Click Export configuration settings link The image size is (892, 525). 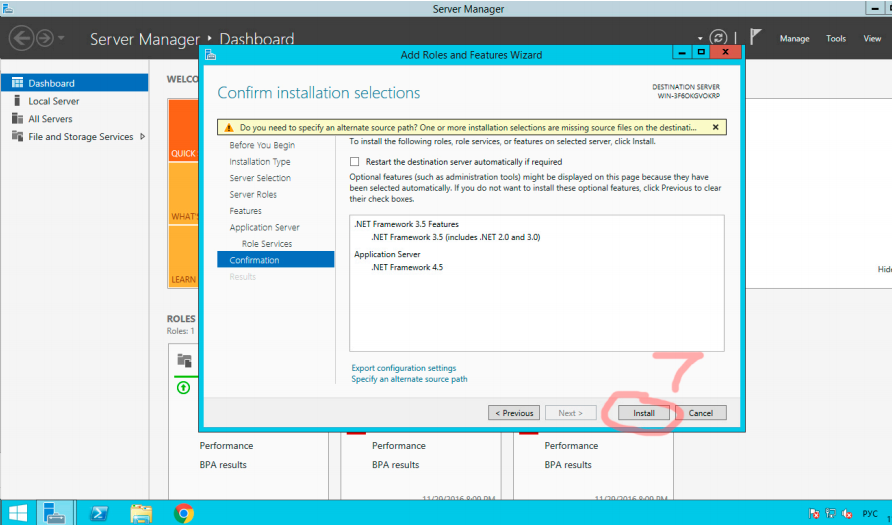[403, 368]
